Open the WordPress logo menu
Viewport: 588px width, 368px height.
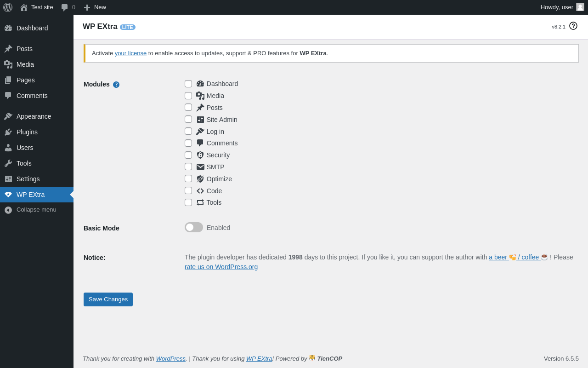point(8,7)
